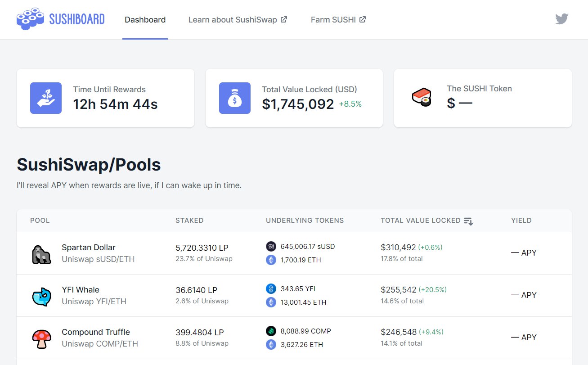Click the SushiSwap/Pools heading
588x365 pixels.
point(89,165)
